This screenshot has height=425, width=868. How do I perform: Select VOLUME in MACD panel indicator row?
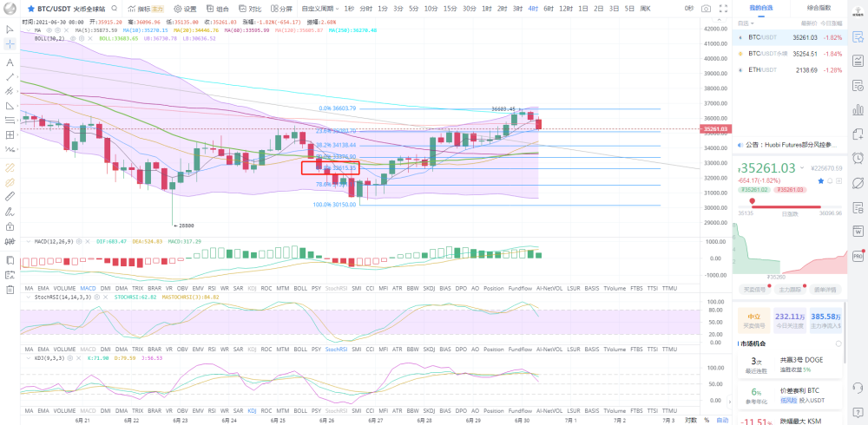tap(64, 288)
